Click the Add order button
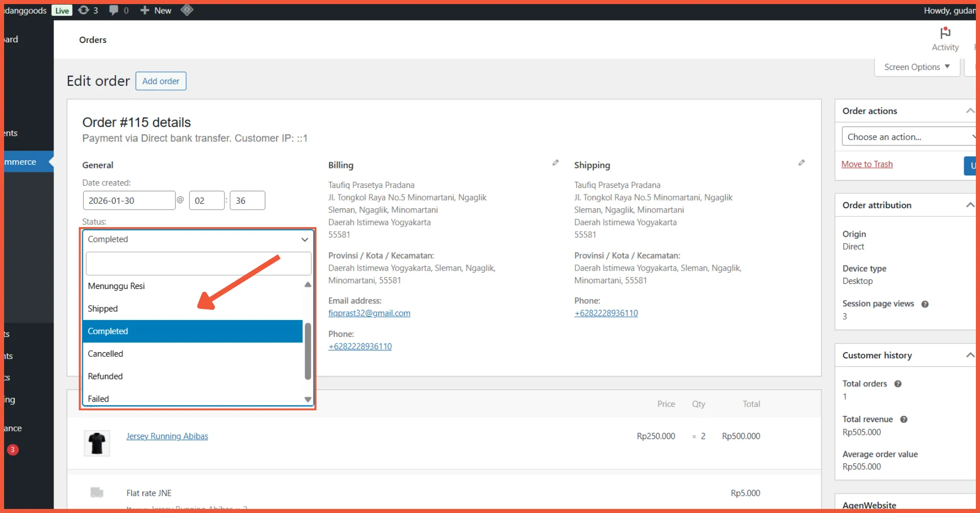The image size is (980, 513). coord(161,81)
